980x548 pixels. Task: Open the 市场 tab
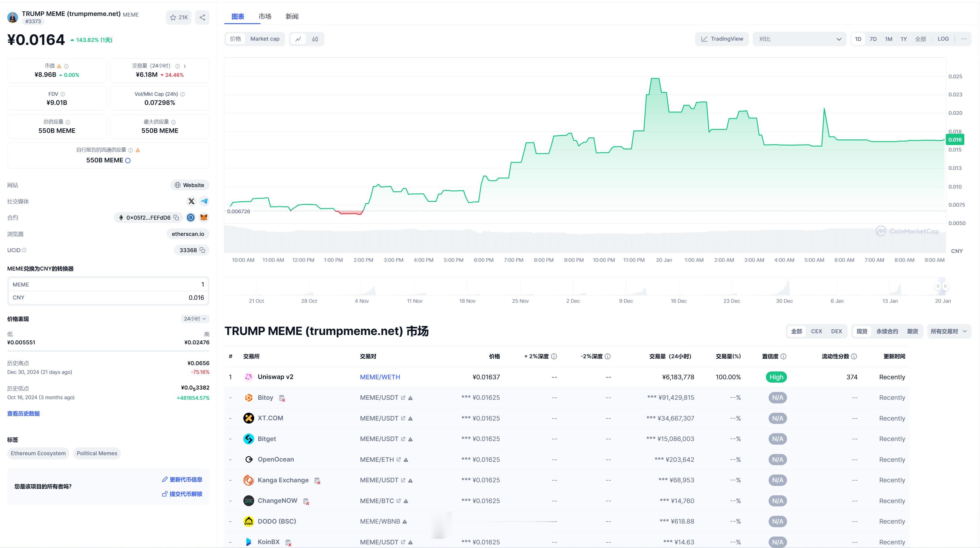pyautogui.click(x=265, y=17)
